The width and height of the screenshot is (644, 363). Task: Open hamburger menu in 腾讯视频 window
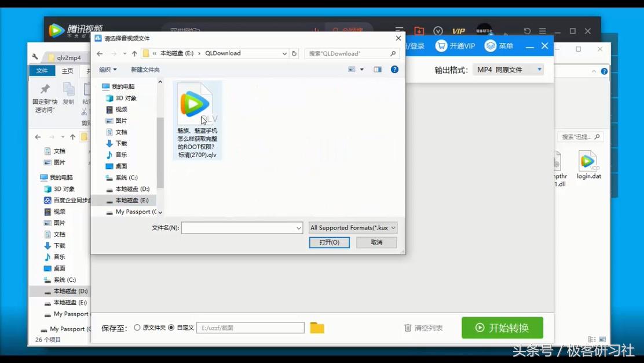pyautogui.click(x=543, y=31)
